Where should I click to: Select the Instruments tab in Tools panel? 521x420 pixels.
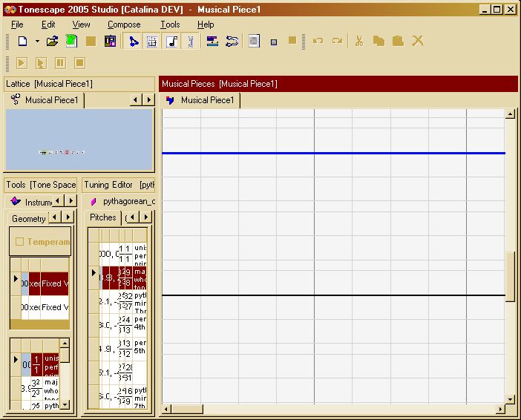tap(30, 202)
